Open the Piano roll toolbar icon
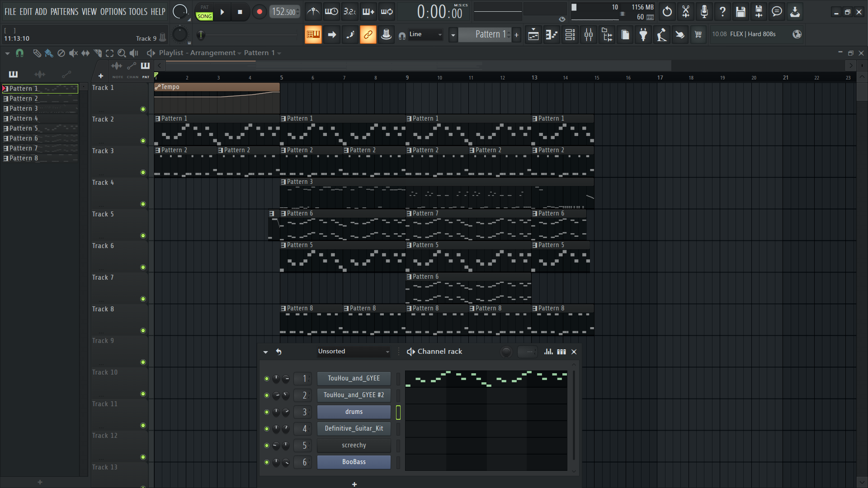Screen dimensions: 868x488 (x=552, y=35)
